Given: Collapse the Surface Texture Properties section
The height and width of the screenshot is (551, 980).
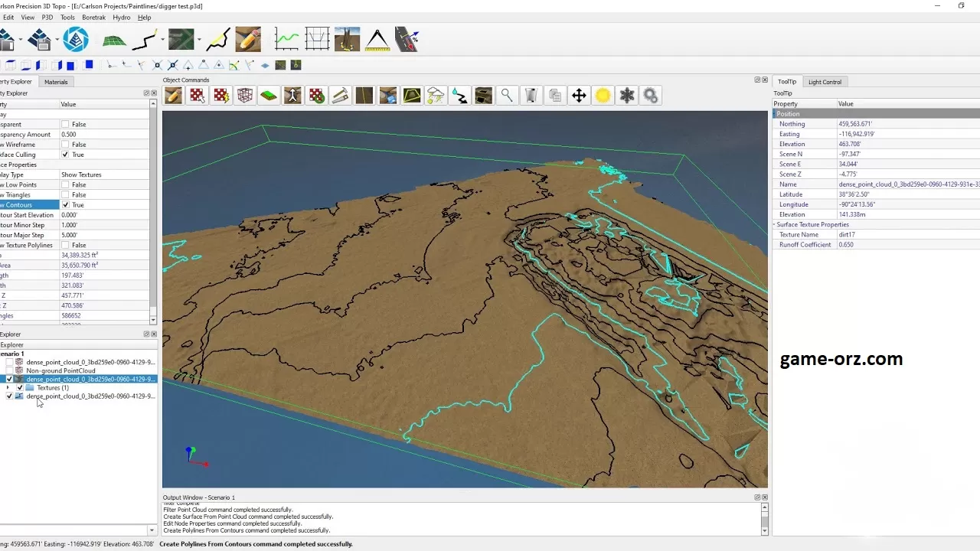Looking at the screenshot, I should click(776, 225).
